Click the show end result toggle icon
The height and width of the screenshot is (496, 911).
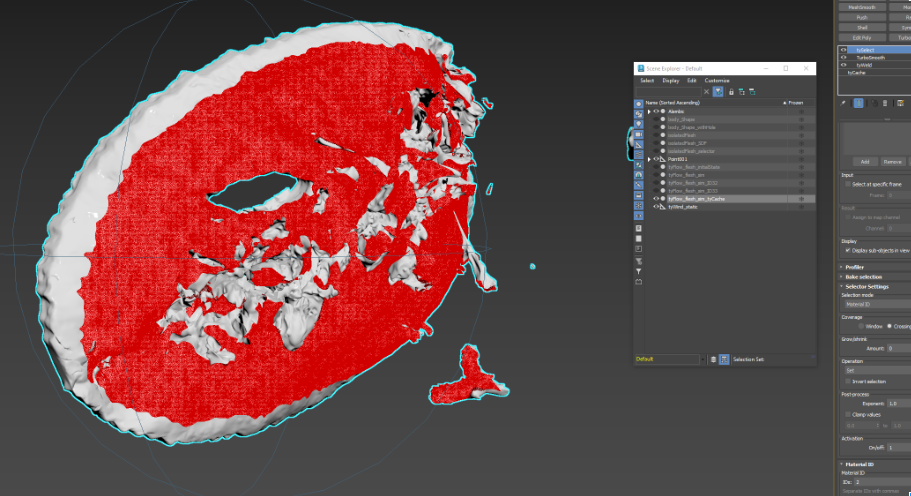858,102
